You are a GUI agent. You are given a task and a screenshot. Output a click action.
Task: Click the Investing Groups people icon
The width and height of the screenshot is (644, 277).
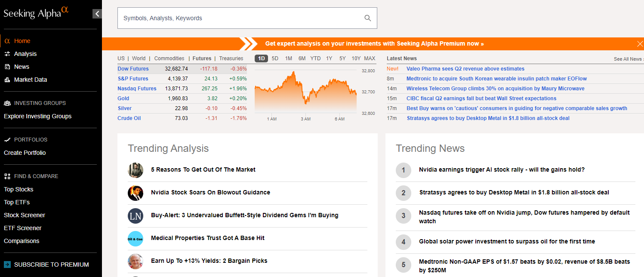[x=7, y=103]
